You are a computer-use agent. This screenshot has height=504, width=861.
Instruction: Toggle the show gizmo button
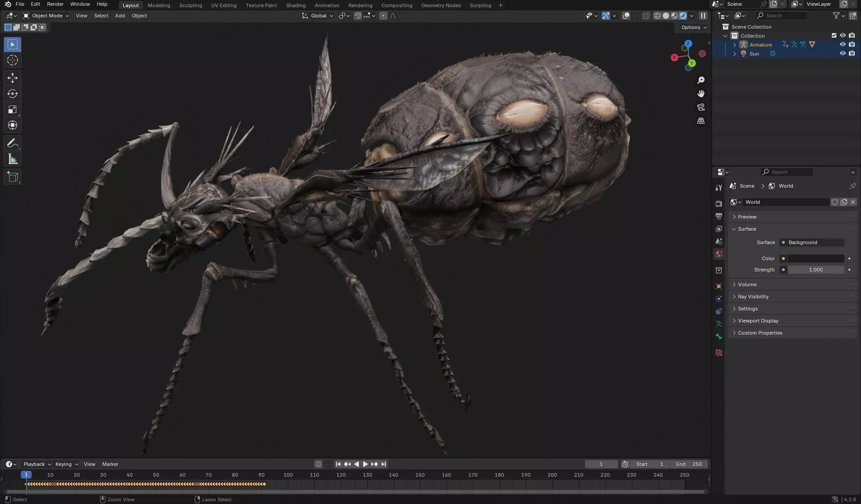[606, 16]
